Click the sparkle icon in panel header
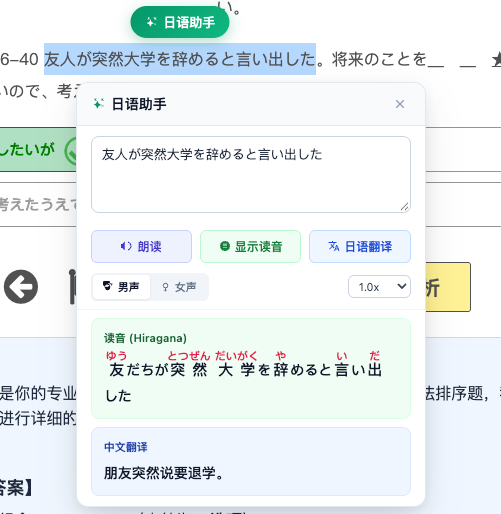 point(99,104)
